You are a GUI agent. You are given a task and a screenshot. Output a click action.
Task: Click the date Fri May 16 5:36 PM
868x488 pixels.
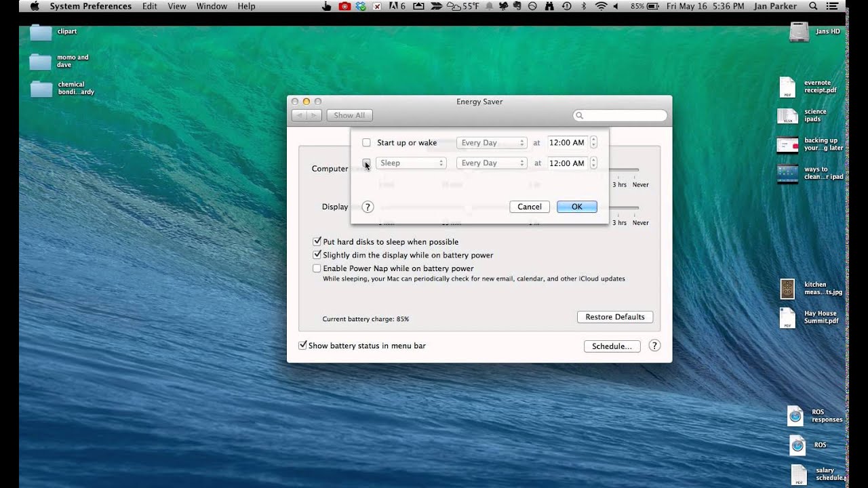click(704, 6)
